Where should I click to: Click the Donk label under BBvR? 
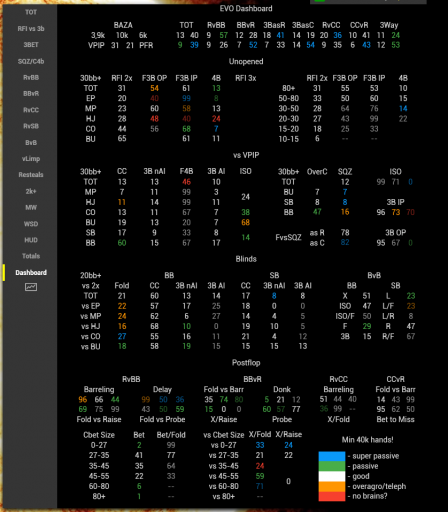coord(282,390)
